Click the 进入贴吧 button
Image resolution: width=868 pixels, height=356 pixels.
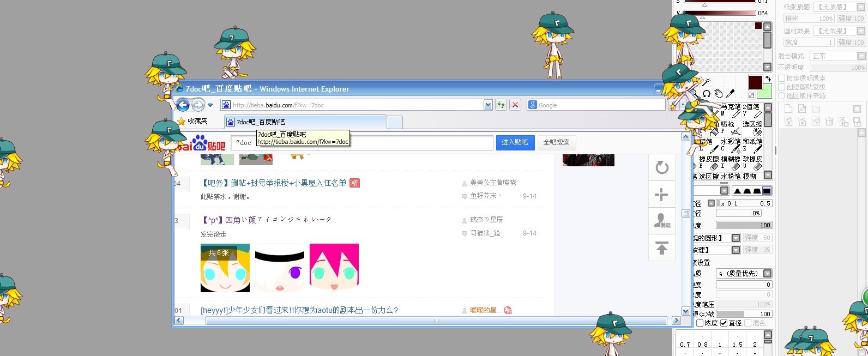(515, 142)
